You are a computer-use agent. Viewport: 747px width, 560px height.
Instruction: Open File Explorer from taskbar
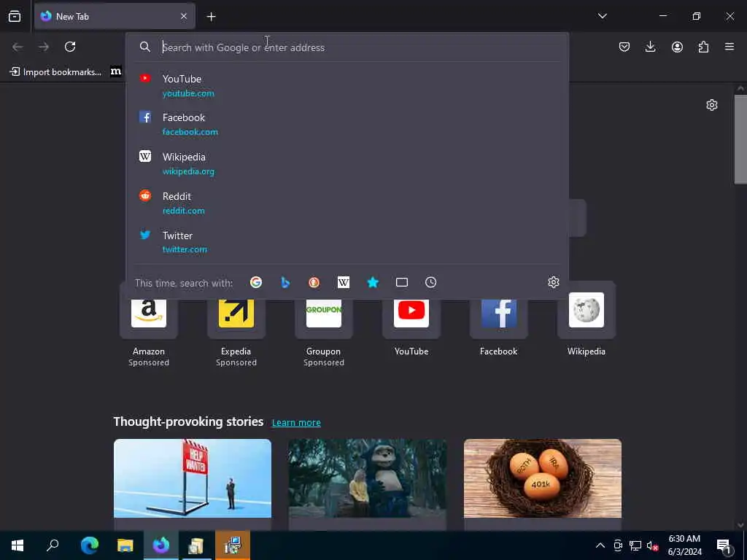pos(125,545)
